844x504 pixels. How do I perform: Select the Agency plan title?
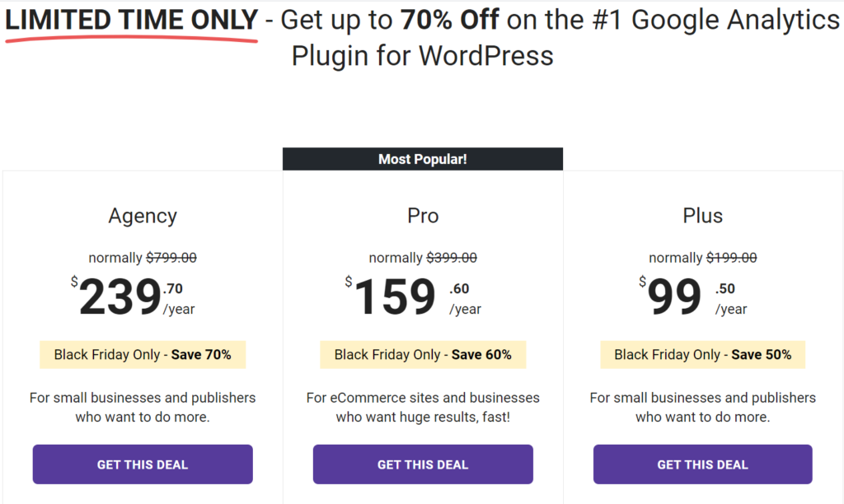(143, 216)
